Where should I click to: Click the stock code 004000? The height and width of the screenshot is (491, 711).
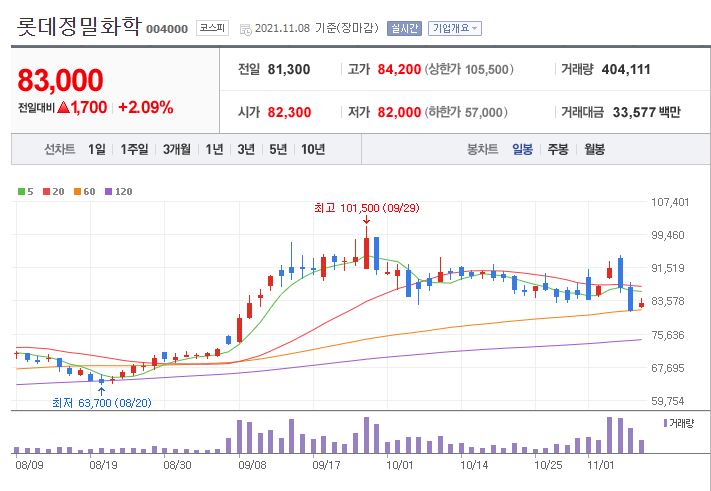[167, 29]
